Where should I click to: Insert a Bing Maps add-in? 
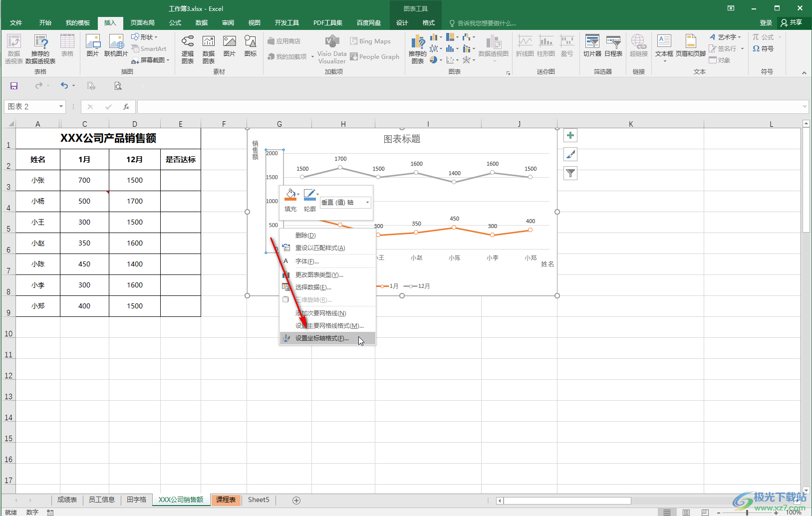click(371, 41)
